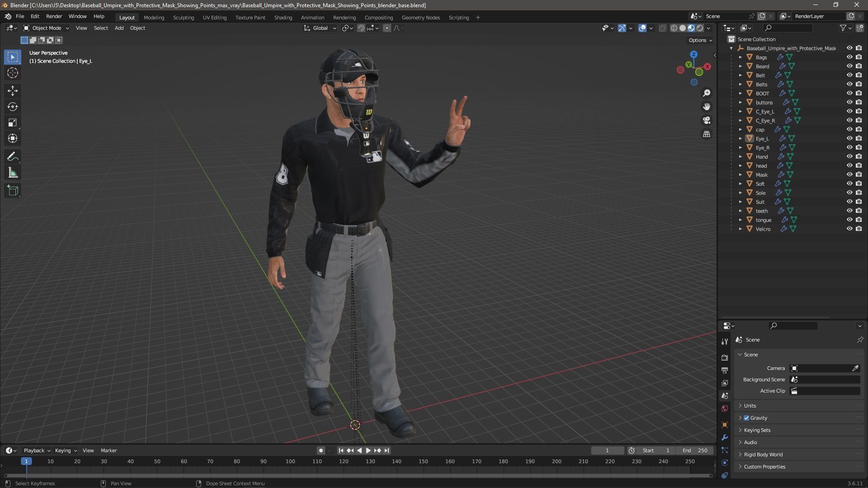Play the animation forward

pos(368,450)
